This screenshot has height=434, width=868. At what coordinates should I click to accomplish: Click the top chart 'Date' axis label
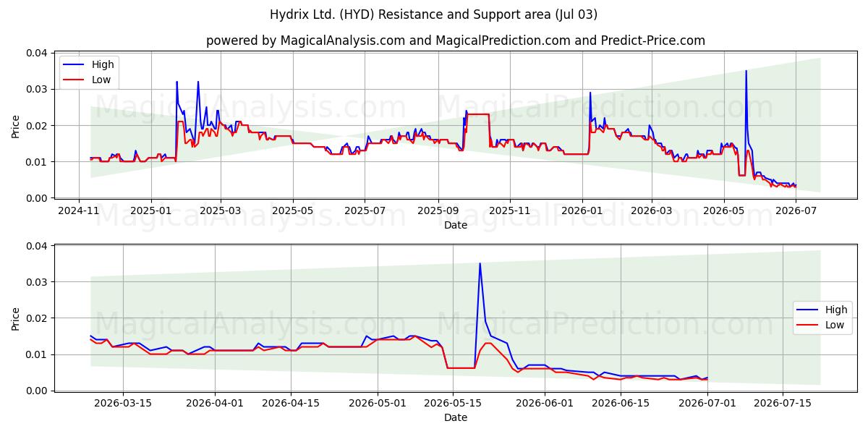pos(456,225)
